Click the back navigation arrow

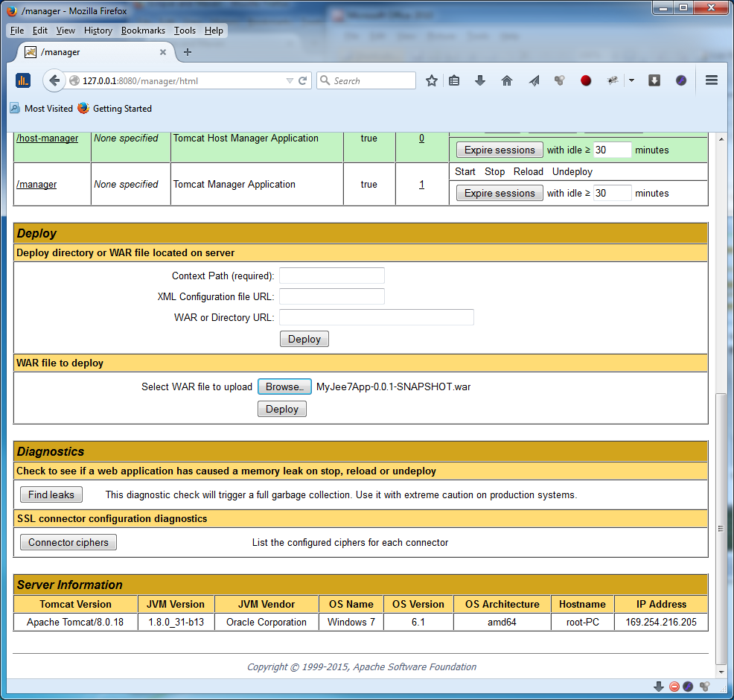click(54, 80)
